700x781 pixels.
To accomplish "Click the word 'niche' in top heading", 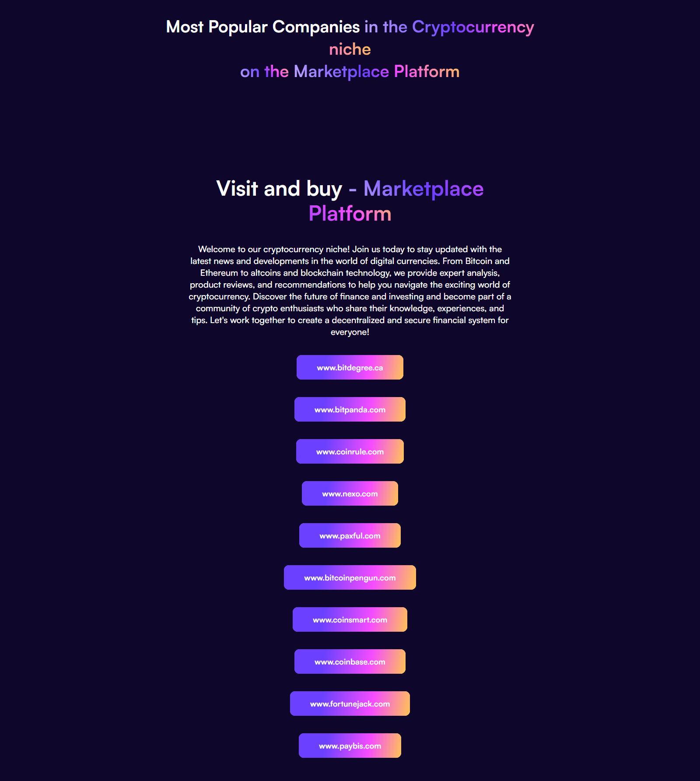I will click(x=350, y=49).
